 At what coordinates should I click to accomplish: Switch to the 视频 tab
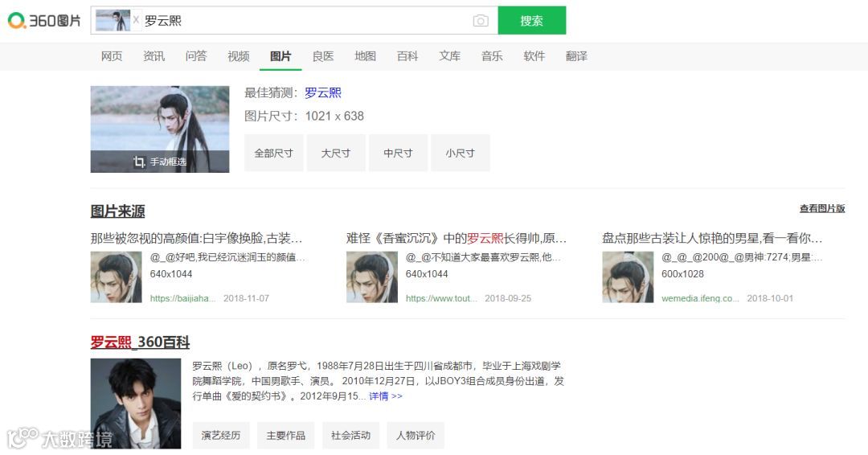[x=239, y=56]
